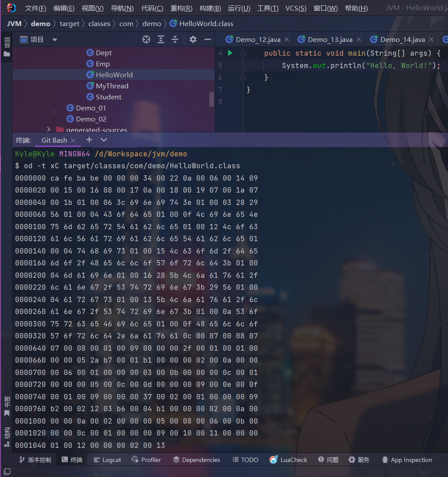Screen dimensions: 448x477
Task: Open project panel settings gear
Action: point(193,40)
